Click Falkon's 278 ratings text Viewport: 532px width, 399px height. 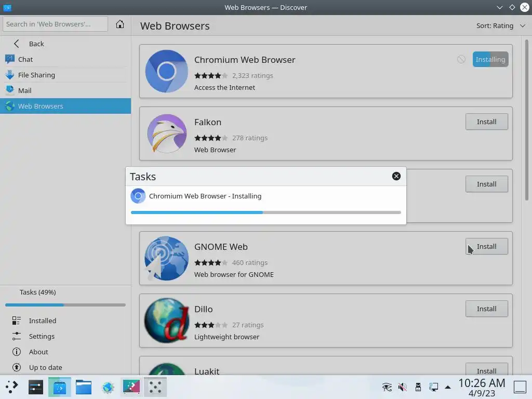pos(250,138)
